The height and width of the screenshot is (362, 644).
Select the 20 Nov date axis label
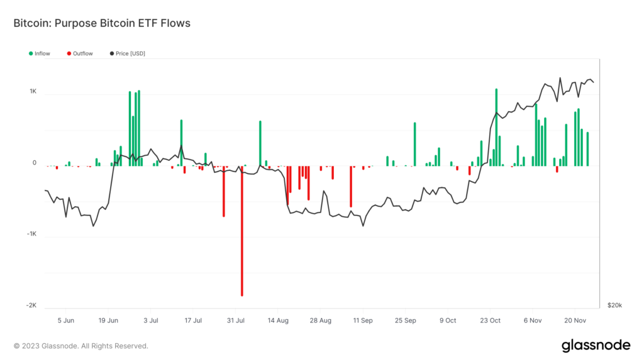(x=575, y=320)
